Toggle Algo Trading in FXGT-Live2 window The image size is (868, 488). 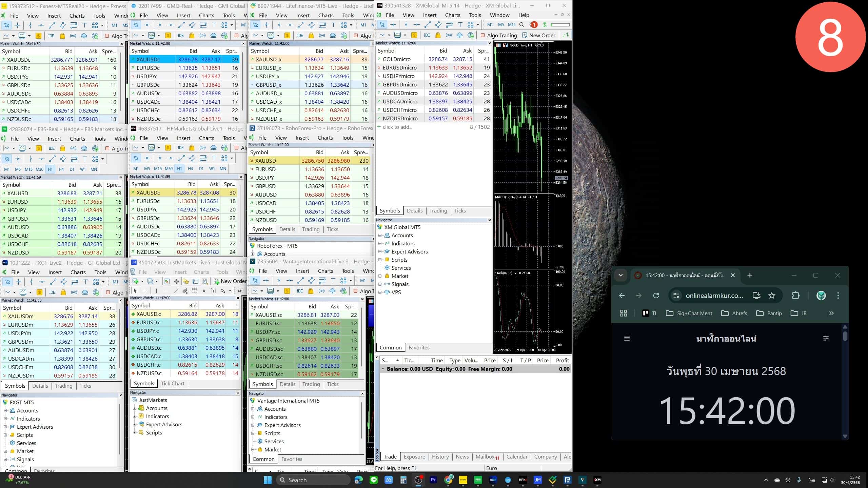tap(117, 292)
